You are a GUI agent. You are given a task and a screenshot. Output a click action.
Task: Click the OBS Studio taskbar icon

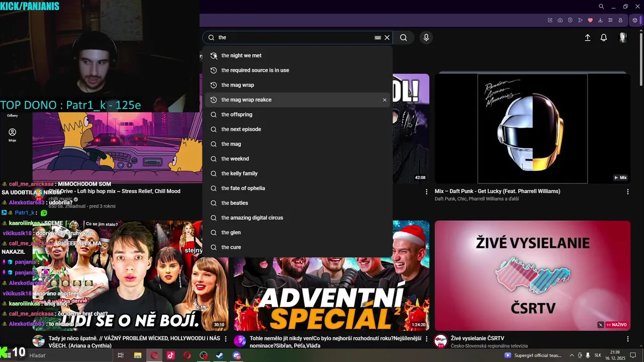[x=203, y=355]
